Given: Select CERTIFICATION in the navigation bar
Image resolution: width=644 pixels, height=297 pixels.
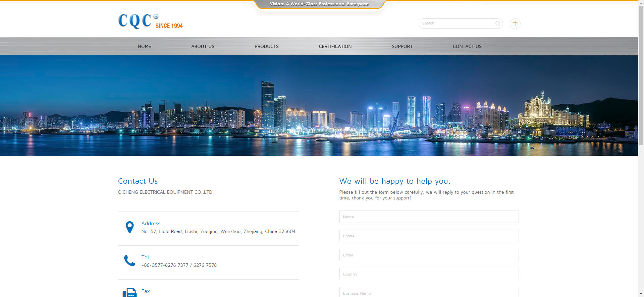Looking at the screenshot, I should pos(335,46).
